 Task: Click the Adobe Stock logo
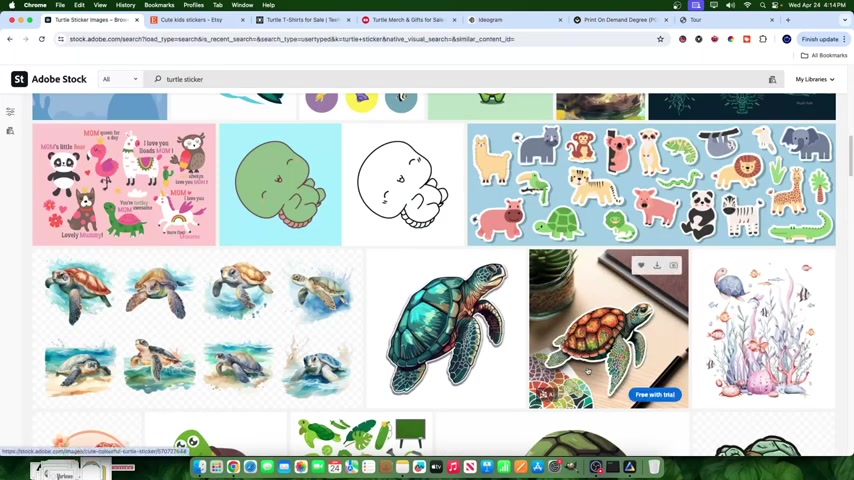(x=49, y=79)
